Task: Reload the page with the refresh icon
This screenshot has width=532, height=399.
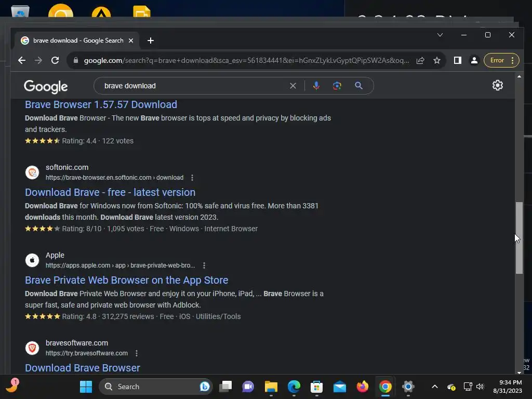Action: [55, 60]
